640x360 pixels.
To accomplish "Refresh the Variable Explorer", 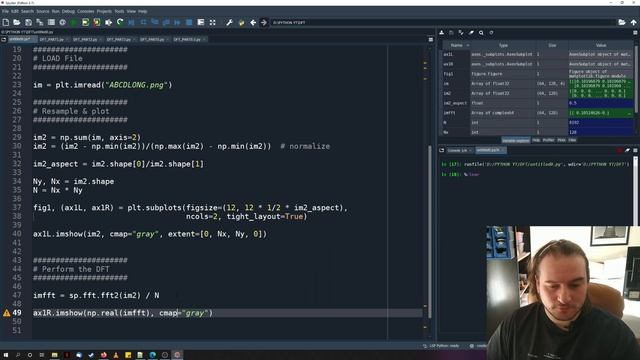I will (x=491, y=33).
